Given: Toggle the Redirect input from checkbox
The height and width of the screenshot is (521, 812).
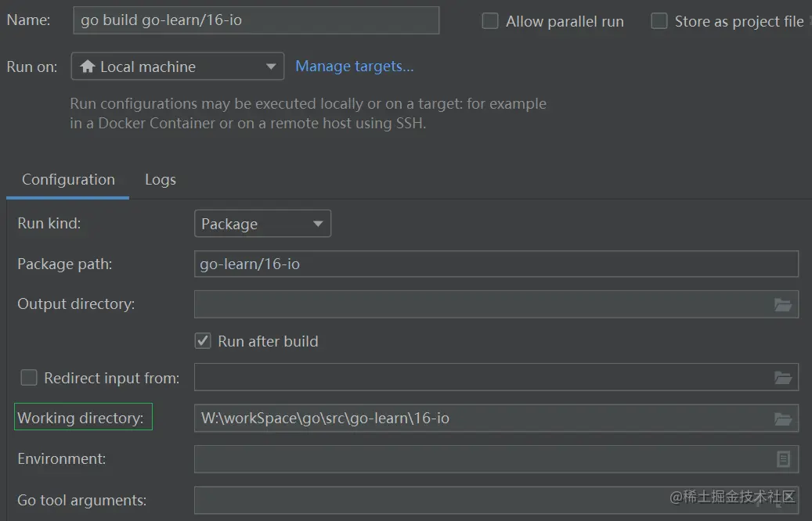Looking at the screenshot, I should [x=29, y=378].
